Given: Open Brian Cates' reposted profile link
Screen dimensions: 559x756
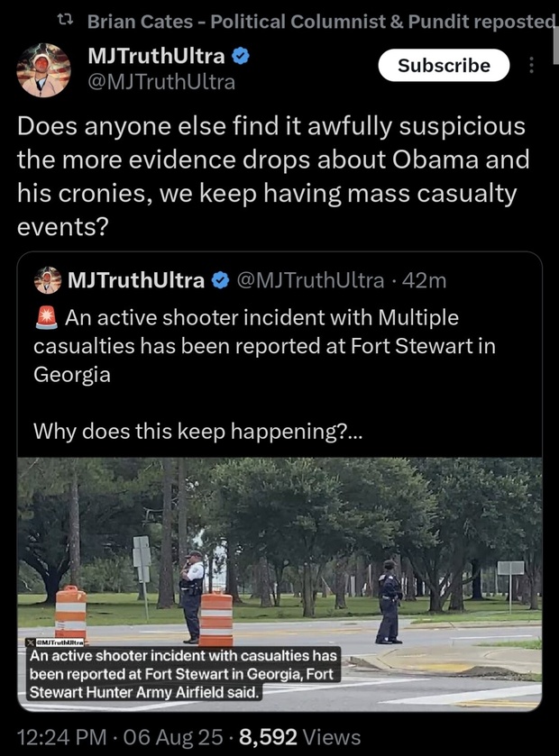Looking at the screenshot, I should tap(322, 20).
